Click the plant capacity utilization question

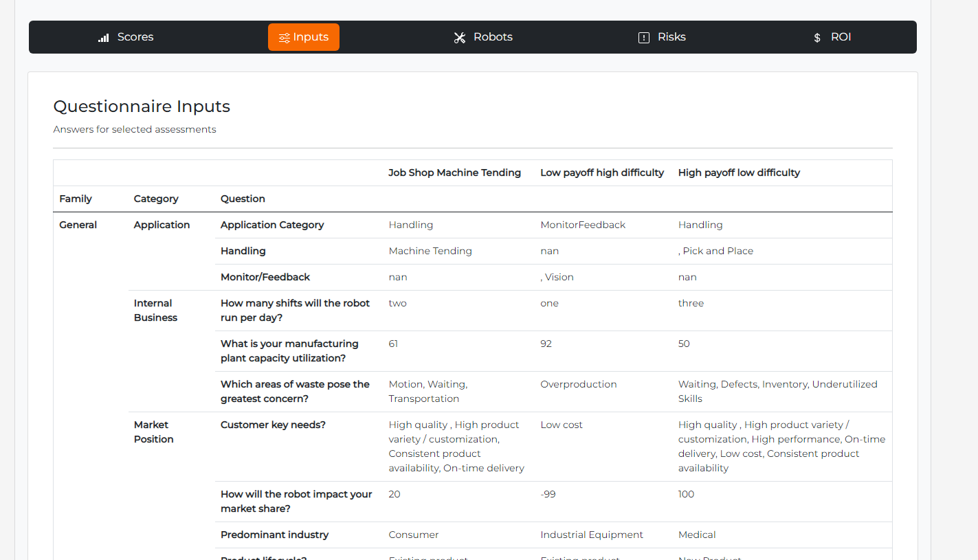tap(289, 351)
